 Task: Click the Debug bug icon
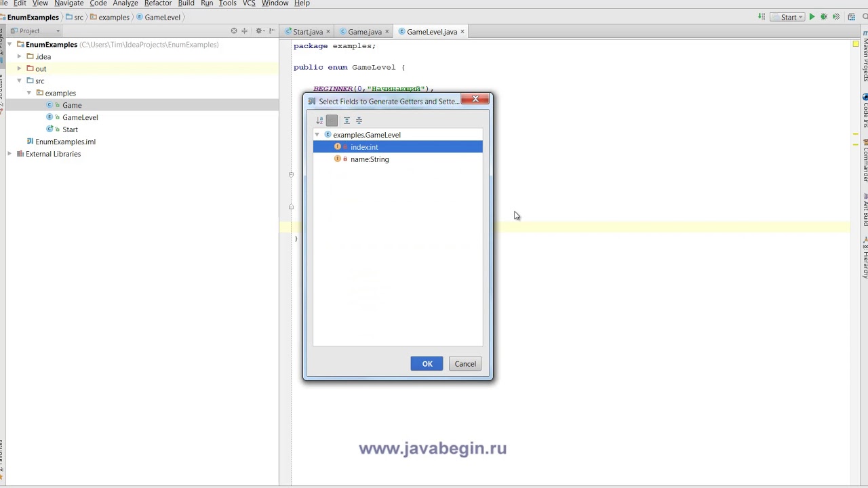click(x=824, y=17)
